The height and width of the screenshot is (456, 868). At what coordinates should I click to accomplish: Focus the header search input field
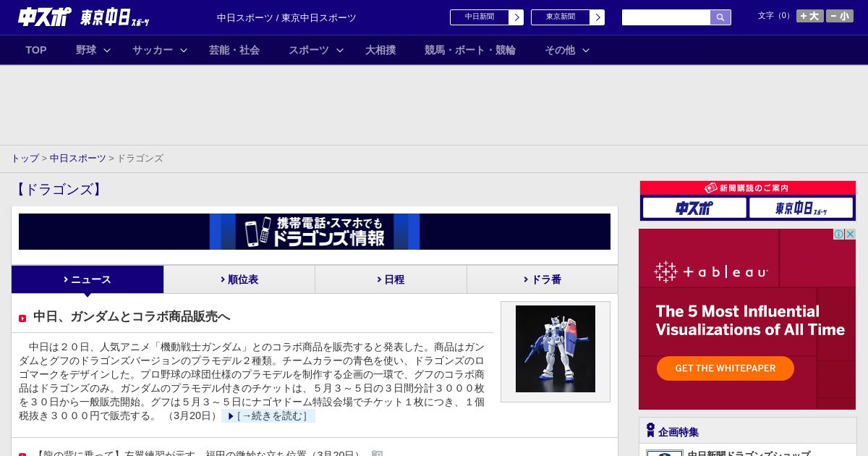click(666, 17)
